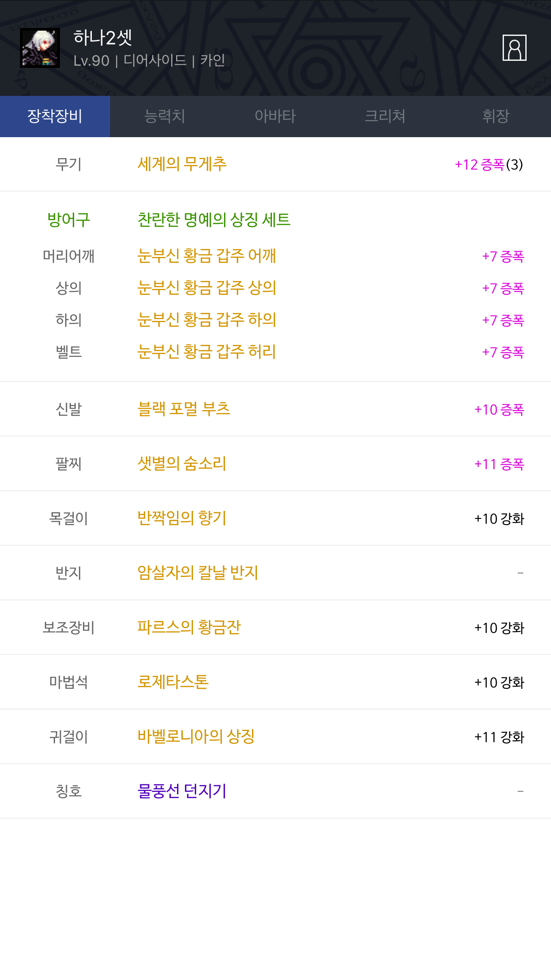
Task: Open the 파르스의 황금잔 sub-equipment
Action: click(x=189, y=628)
